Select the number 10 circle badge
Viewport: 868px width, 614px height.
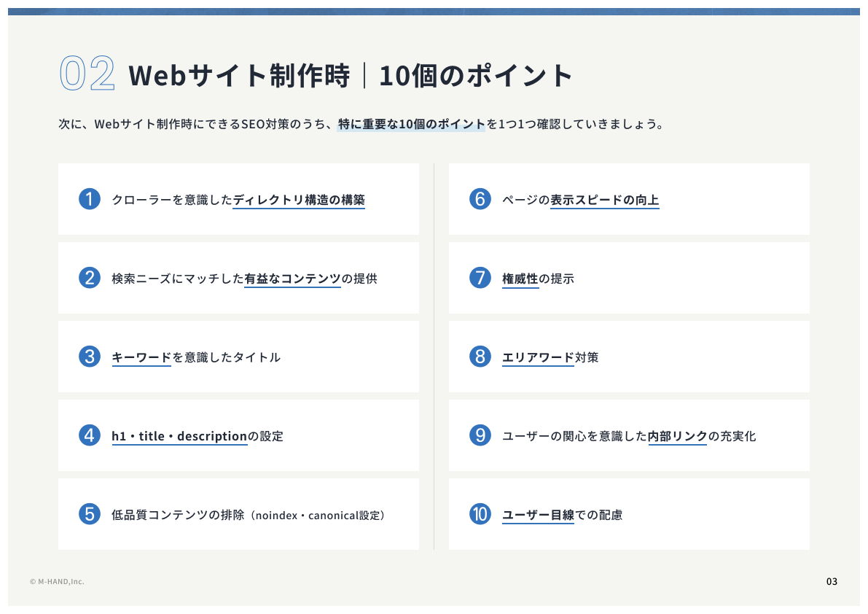point(480,514)
